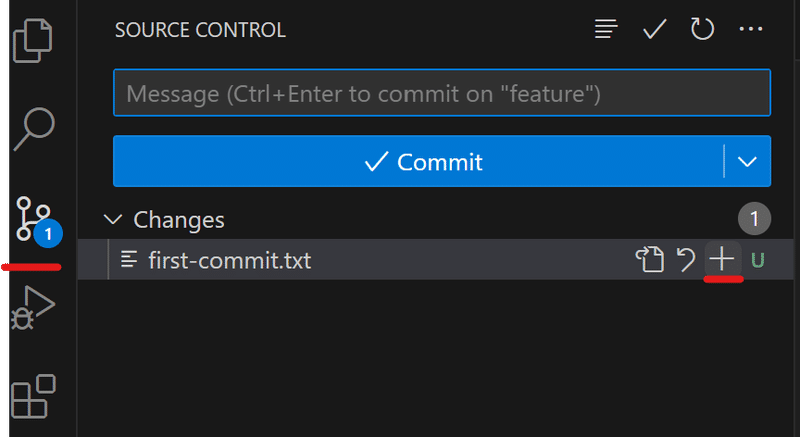Open the Search view in activity bar
Viewport: 800px width, 437px height.
[x=34, y=129]
